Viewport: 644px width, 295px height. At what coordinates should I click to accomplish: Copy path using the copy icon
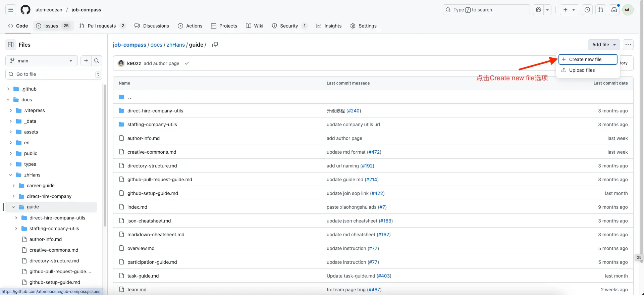(x=215, y=45)
